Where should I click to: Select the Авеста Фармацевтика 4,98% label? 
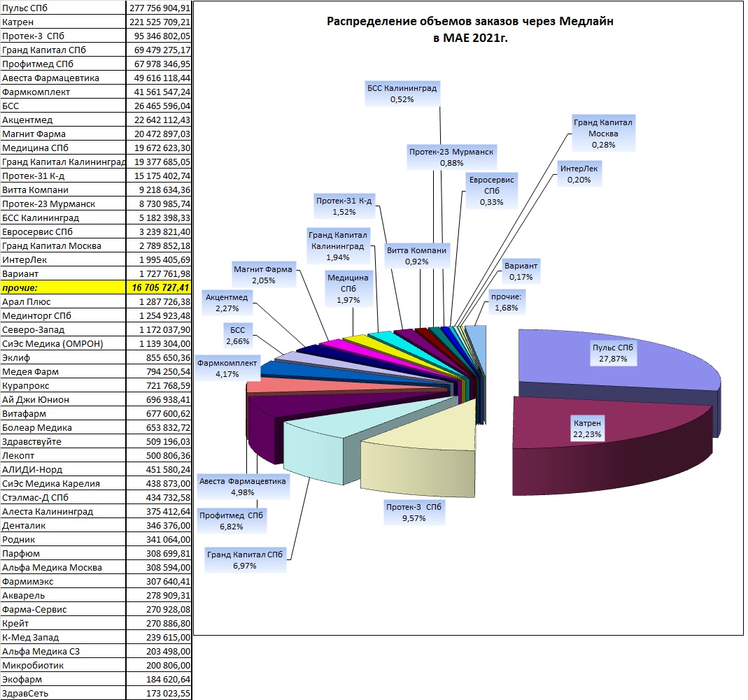(x=242, y=487)
